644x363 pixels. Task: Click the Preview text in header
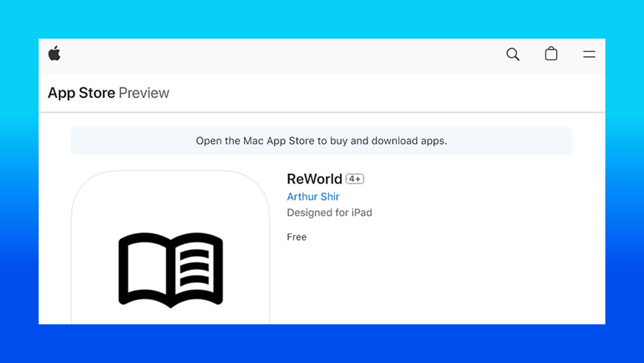pos(144,93)
